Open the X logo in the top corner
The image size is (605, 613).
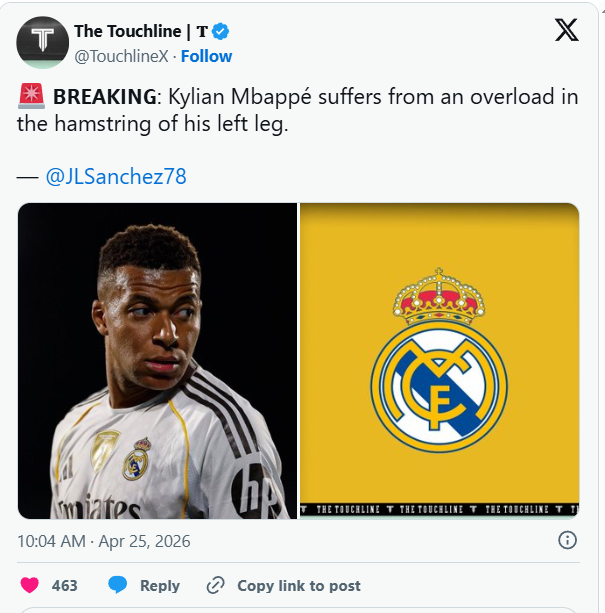[x=567, y=30]
